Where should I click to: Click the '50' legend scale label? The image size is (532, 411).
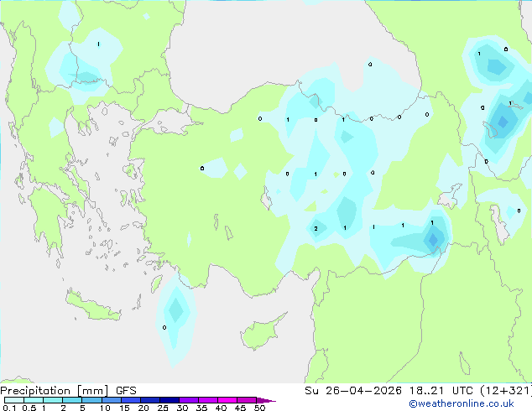260,408
